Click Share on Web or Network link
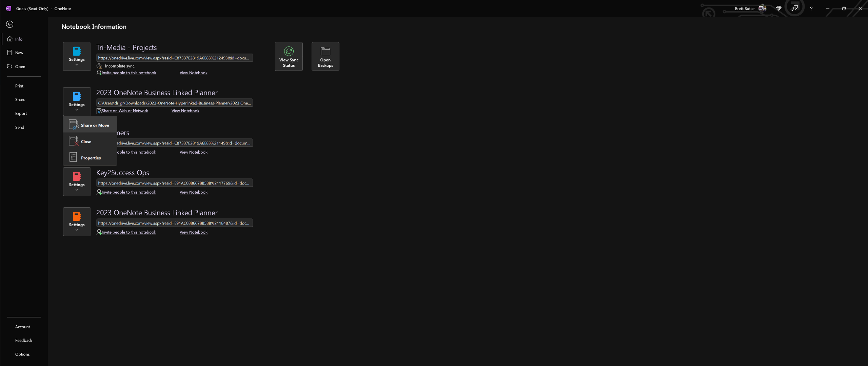This screenshot has width=868, height=366. click(x=125, y=111)
